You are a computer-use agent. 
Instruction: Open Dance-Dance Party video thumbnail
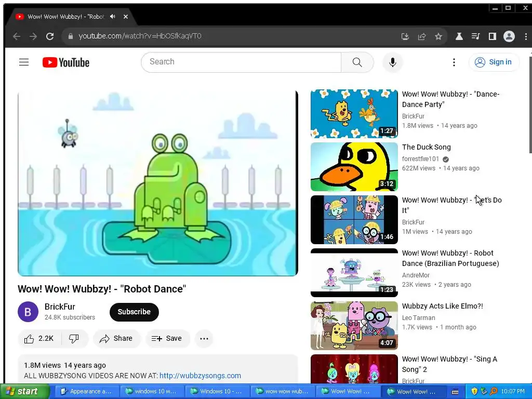point(354,114)
